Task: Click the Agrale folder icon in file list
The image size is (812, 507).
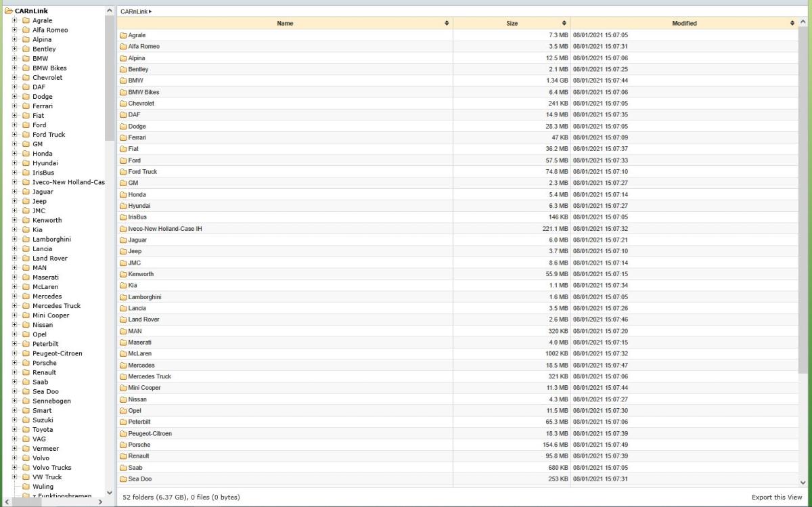Action: (123, 35)
